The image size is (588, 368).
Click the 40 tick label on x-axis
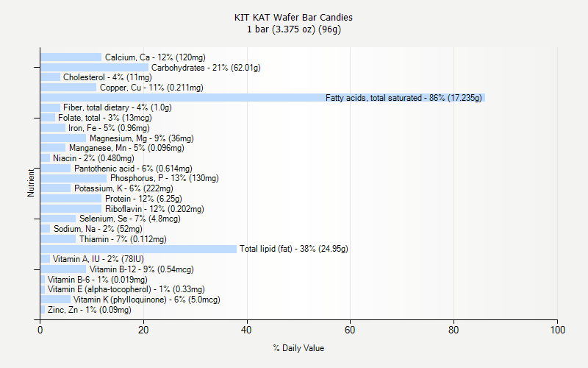(246, 330)
